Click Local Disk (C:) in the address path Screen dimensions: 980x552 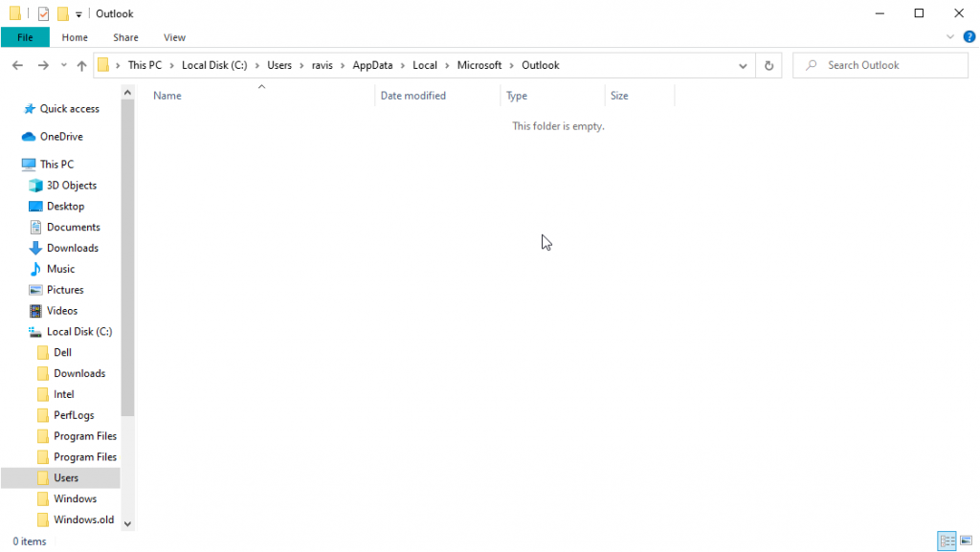pos(214,65)
